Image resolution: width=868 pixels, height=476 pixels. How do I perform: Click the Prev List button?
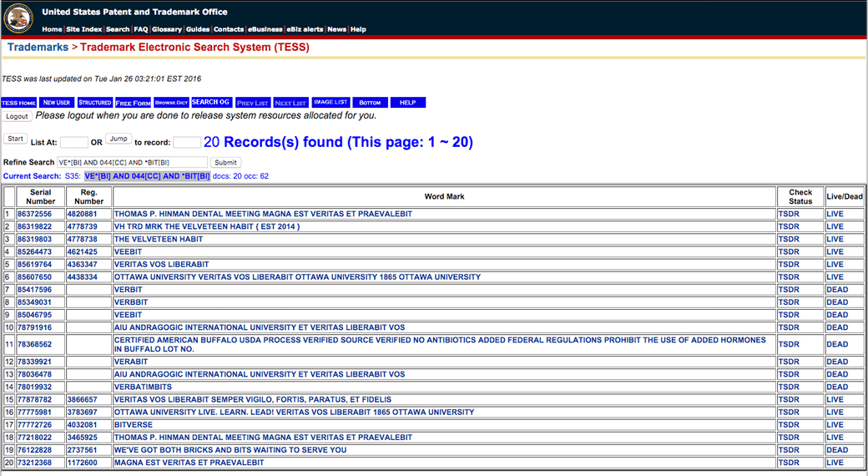(x=252, y=103)
